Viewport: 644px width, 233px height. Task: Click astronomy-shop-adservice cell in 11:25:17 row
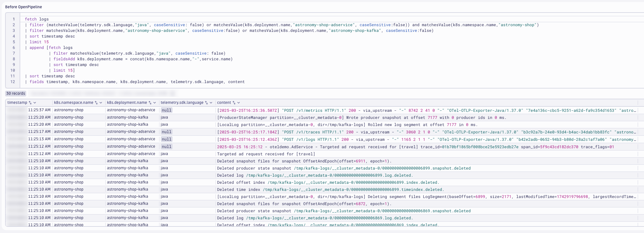132,132
